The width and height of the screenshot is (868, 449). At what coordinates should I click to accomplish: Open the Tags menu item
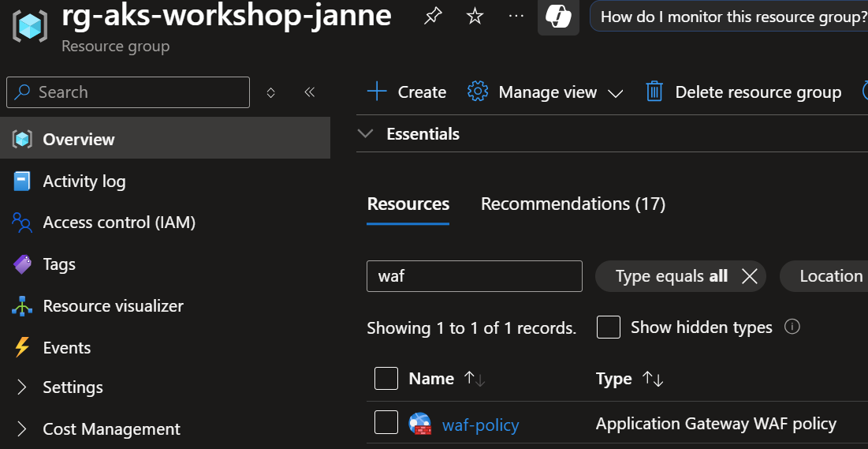pyautogui.click(x=59, y=264)
